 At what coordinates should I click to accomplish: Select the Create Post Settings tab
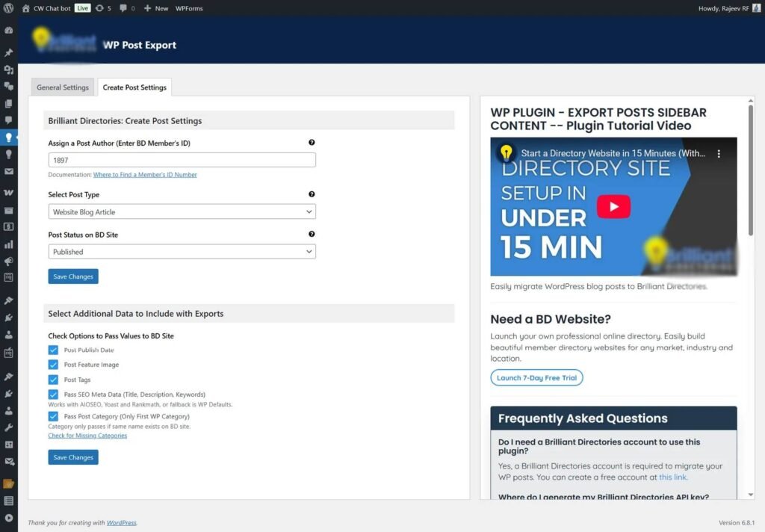(134, 87)
